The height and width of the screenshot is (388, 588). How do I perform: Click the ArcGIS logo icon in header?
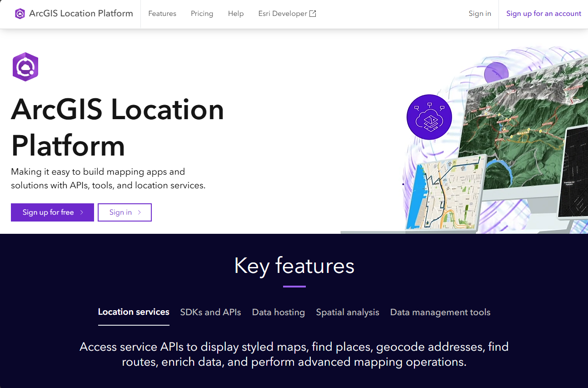pos(20,14)
